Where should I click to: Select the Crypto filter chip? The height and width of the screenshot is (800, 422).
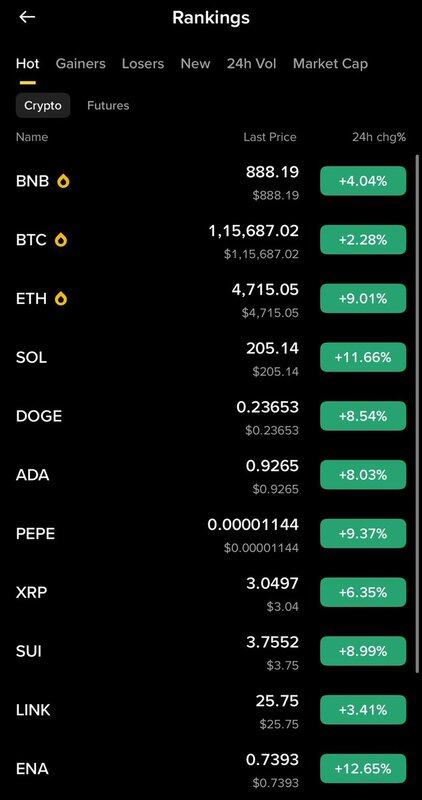coord(43,106)
